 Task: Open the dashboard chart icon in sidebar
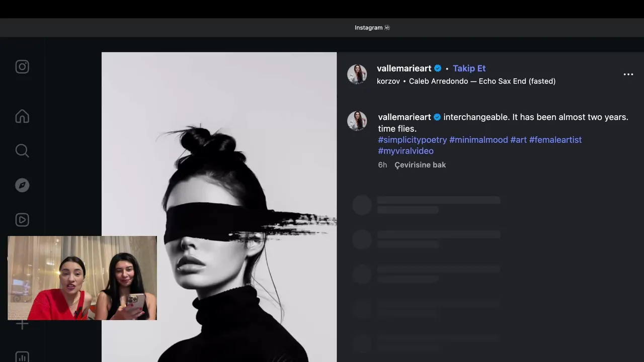(22, 357)
